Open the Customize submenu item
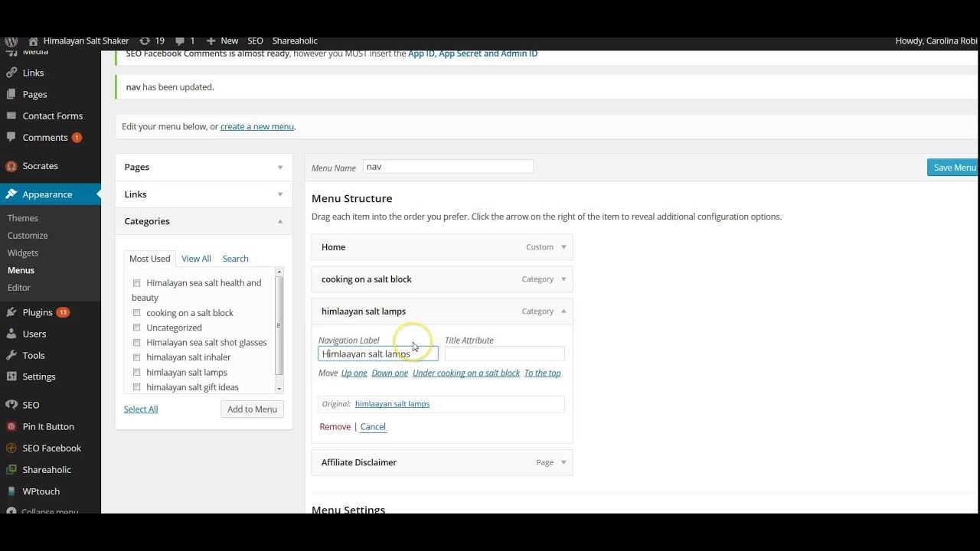The image size is (980, 551). tap(28, 236)
